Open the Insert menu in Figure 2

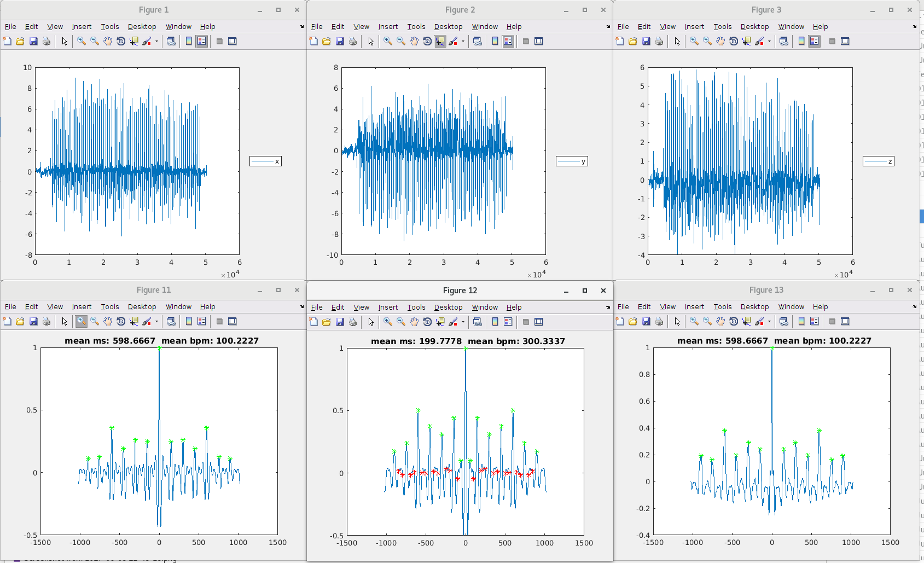pos(388,26)
